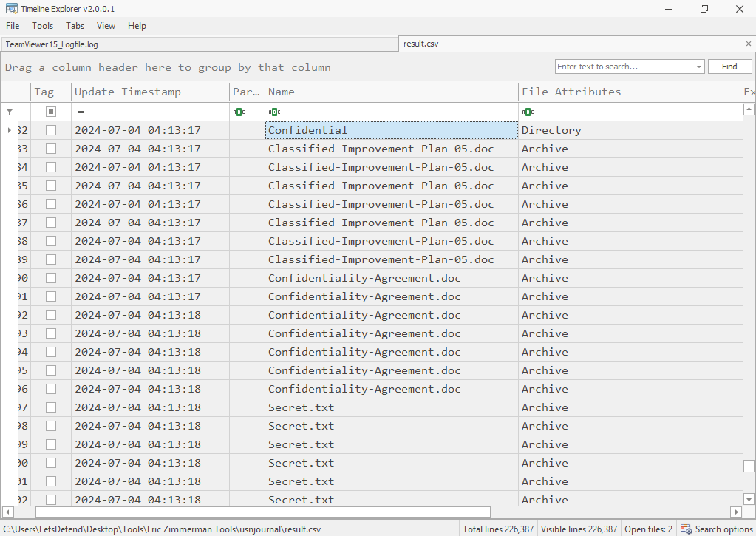The height and width of the screenshot is (536, 756).
Task: Check the tag box for first Secret.txt row
Action: 51,407
